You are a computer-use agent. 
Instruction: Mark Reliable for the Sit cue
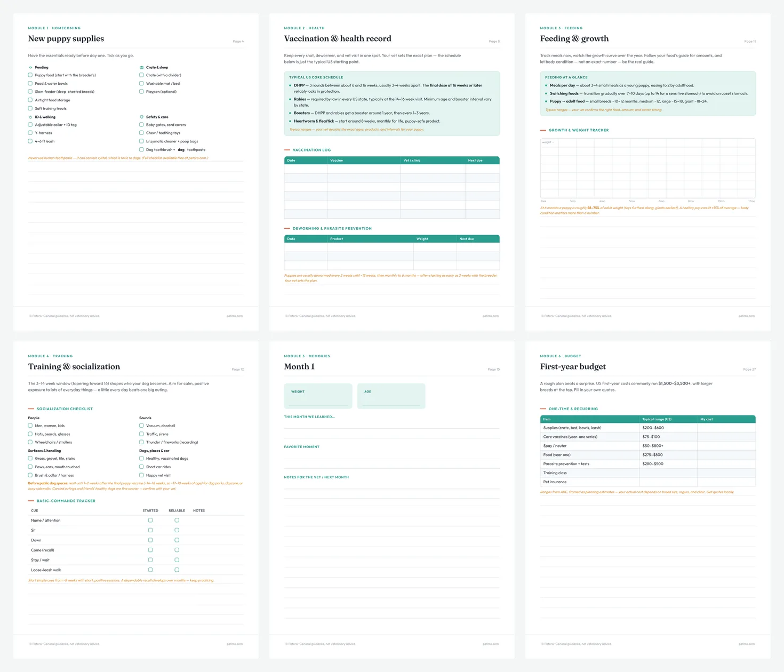[177, 530]
